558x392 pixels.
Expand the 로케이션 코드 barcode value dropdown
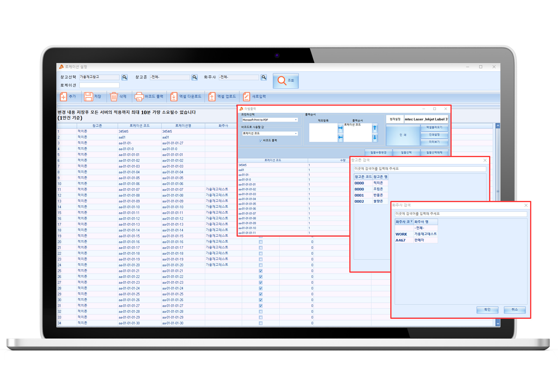[x=296, y=134]
